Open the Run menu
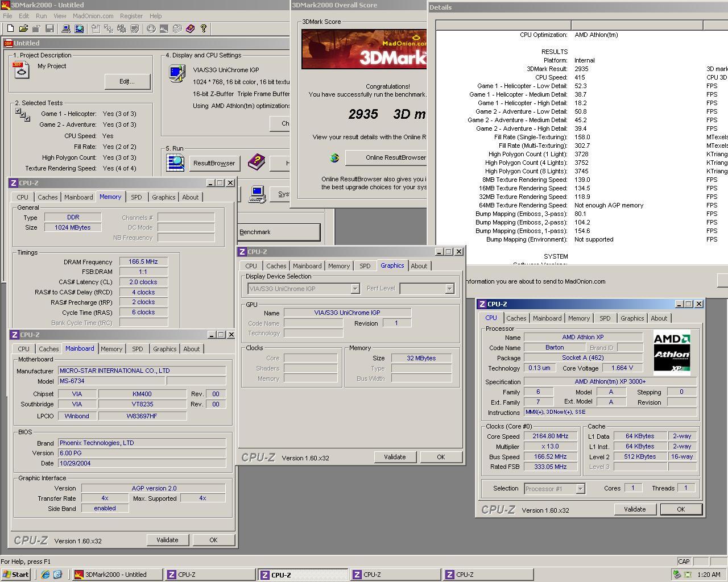Screen dimensions: 728x582 click(41, 16)
